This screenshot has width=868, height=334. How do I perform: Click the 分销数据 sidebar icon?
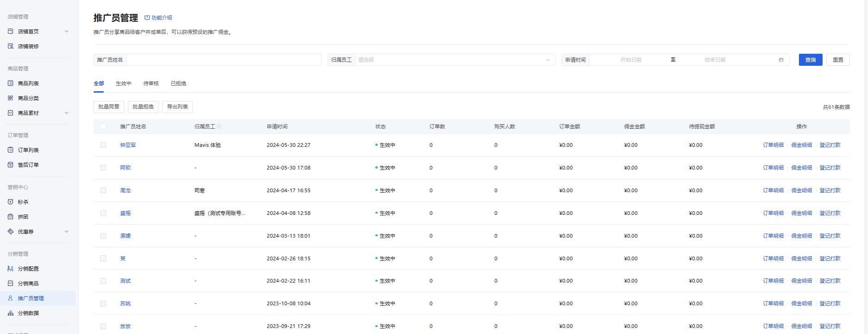[11, 313]
